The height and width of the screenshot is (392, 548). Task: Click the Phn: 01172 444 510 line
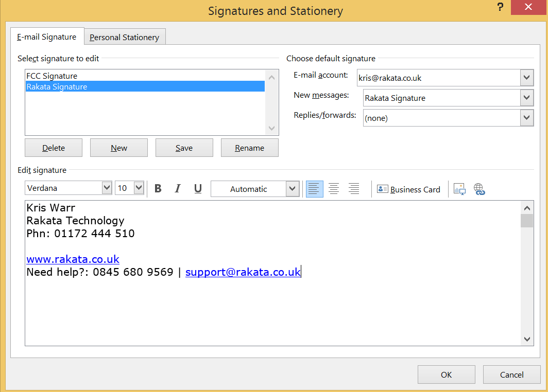[81, 233]
